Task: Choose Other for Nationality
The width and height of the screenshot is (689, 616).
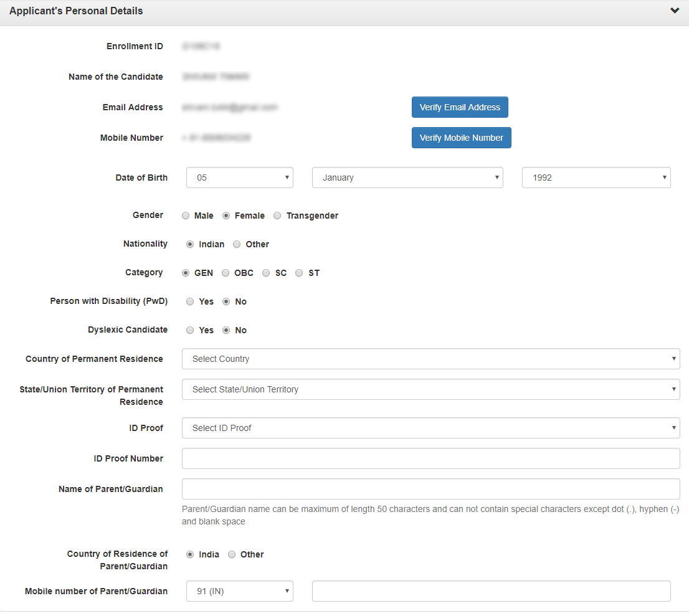Action: [237, 244]
